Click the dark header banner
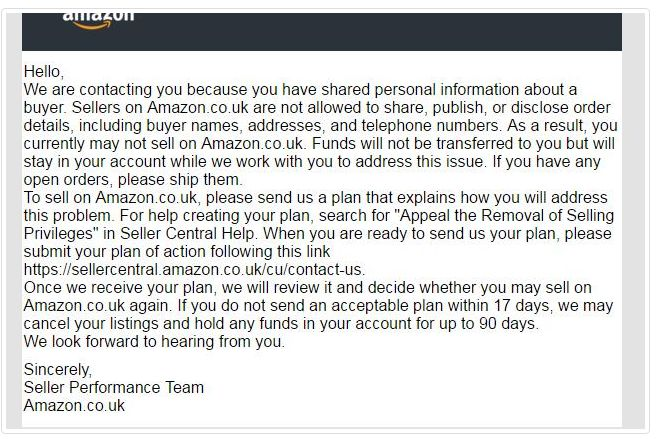This screenshot has width=659, height=439. (x=322, y=32)
